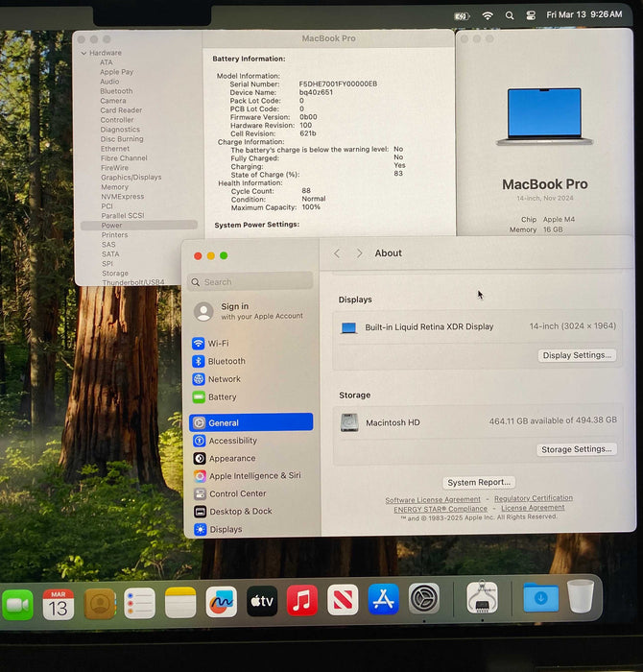Image resolution: width=643 pixels, height=672 pixels.
Task: Launch Contacts from the Dock
Action: [100, 604]
